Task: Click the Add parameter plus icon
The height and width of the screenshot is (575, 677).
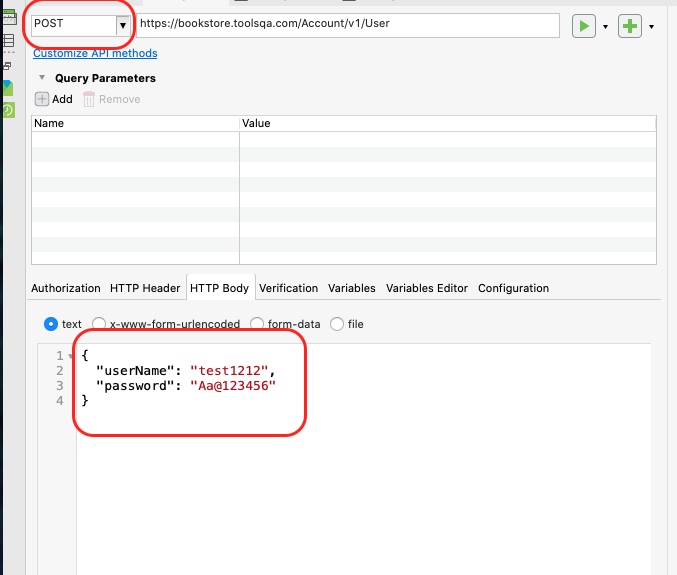Action: (42, 99)
